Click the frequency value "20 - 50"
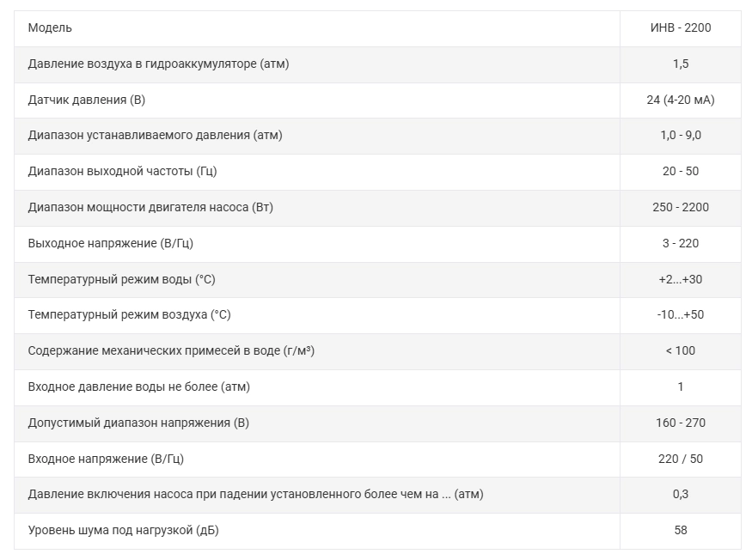 point(680,171)
